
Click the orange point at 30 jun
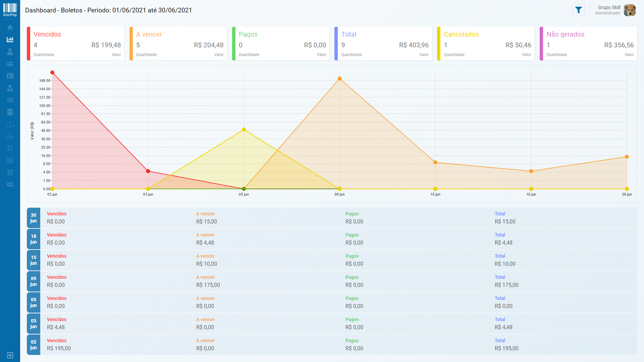point(627,157)
